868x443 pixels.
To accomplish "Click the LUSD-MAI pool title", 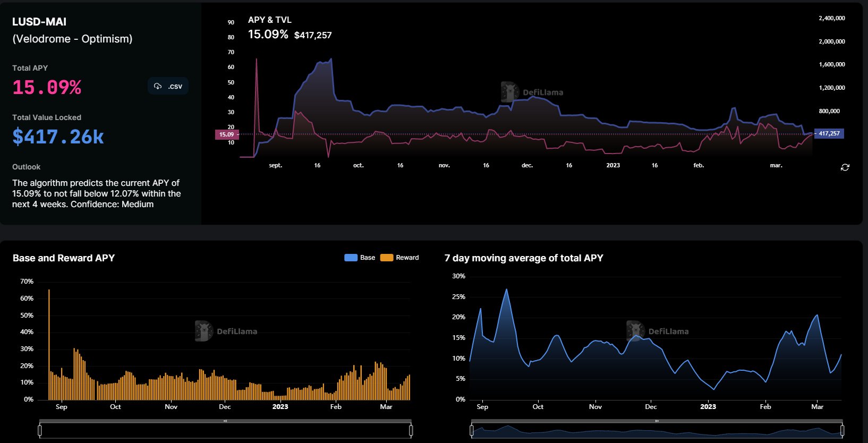I will [39, 22].
